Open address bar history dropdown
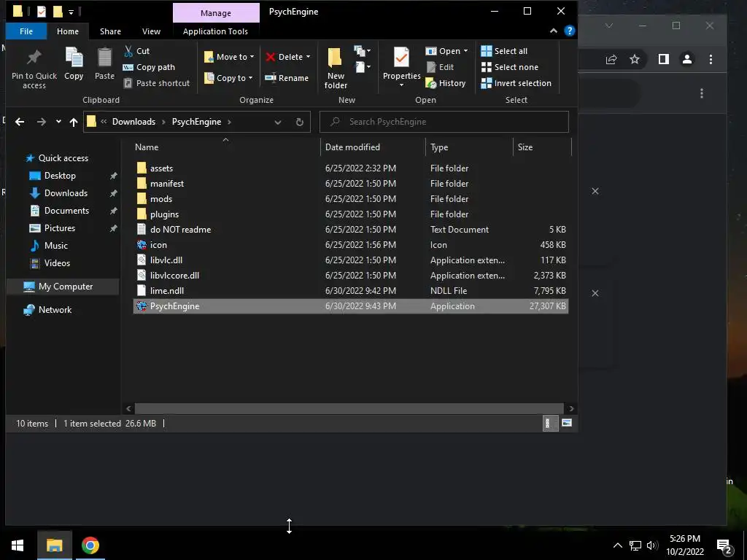 (278, 122)
